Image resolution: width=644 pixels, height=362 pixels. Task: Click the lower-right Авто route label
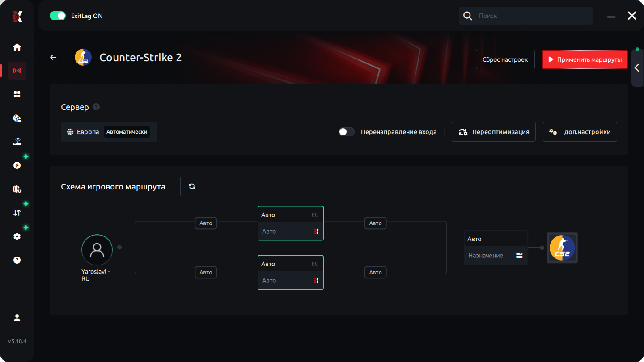[x=376, y=272]
